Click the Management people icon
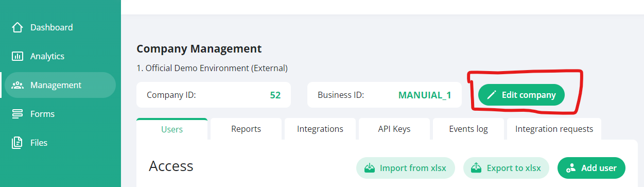644x187 pixels. [18, 85]
